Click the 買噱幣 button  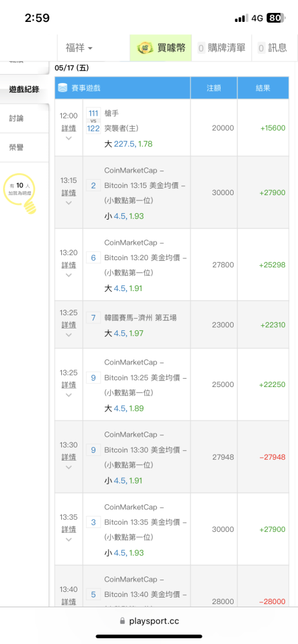(161, 48)
